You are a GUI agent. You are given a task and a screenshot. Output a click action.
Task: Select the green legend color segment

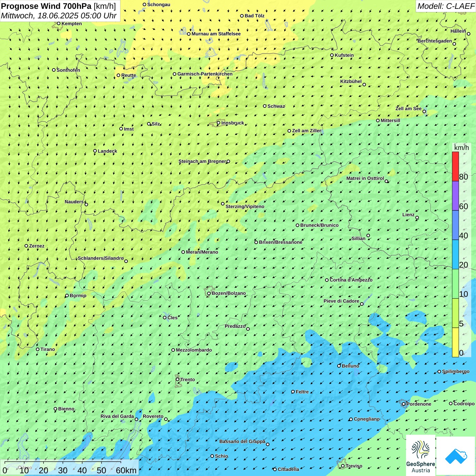click(x=455, y=284)
